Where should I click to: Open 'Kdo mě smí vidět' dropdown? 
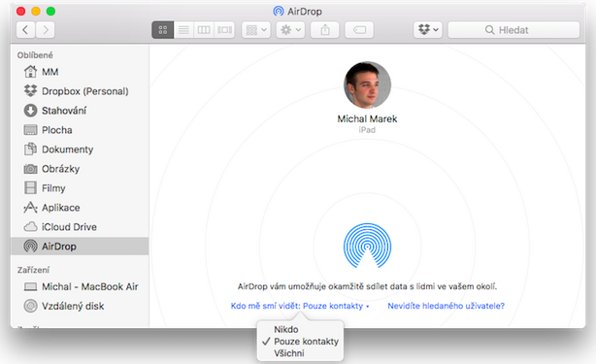[x=300, y=306]
